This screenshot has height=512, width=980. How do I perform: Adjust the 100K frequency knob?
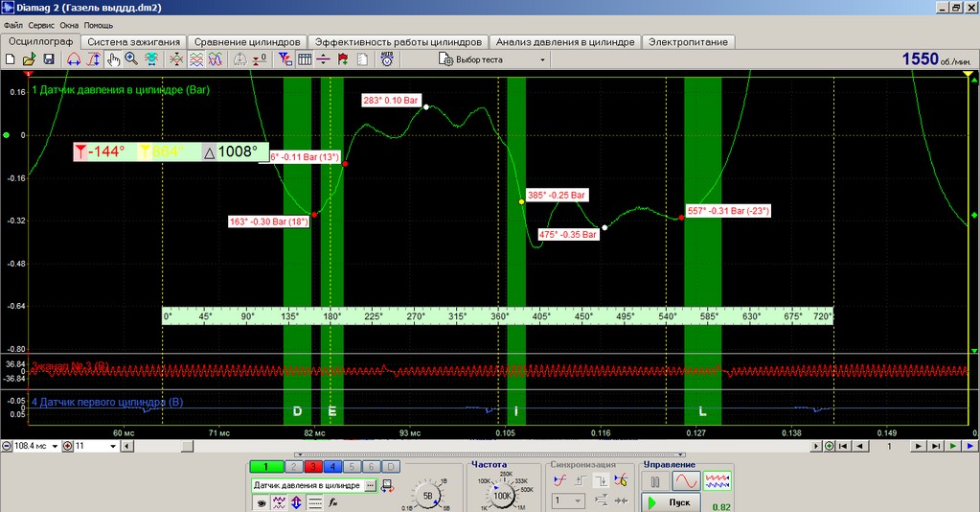click(x=503, y=496)
